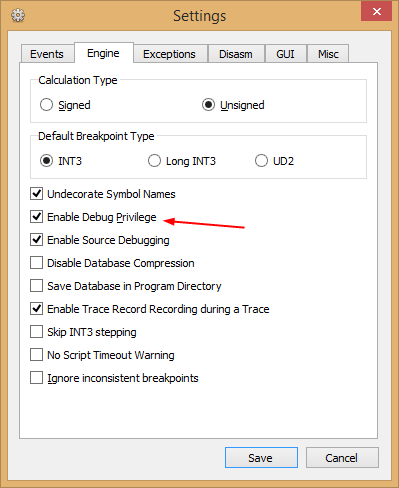Viewport: 399px width, 488px height.
Task: Go to the Misc tab
Action: (x=328, y=54)
